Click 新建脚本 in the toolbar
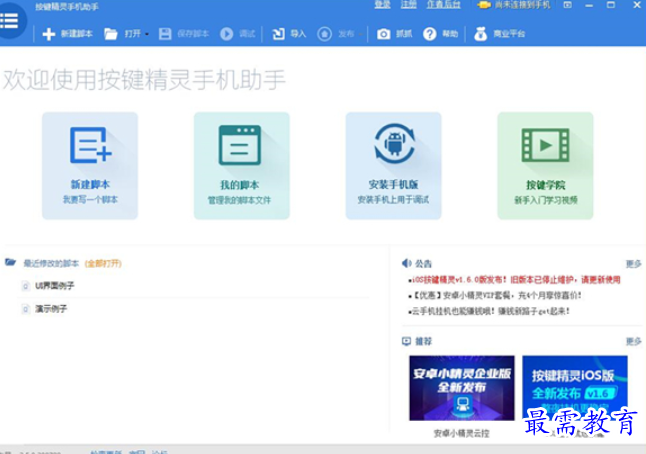 [68, 34]
